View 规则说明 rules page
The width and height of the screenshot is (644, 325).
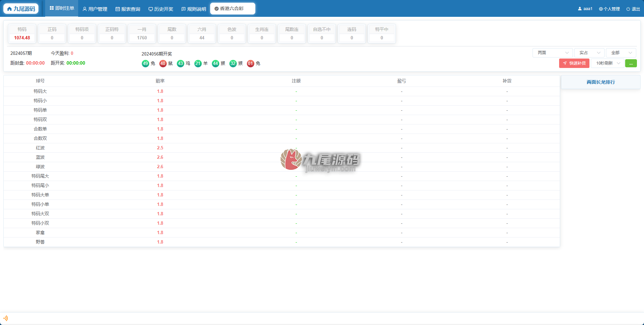point(194,9)
